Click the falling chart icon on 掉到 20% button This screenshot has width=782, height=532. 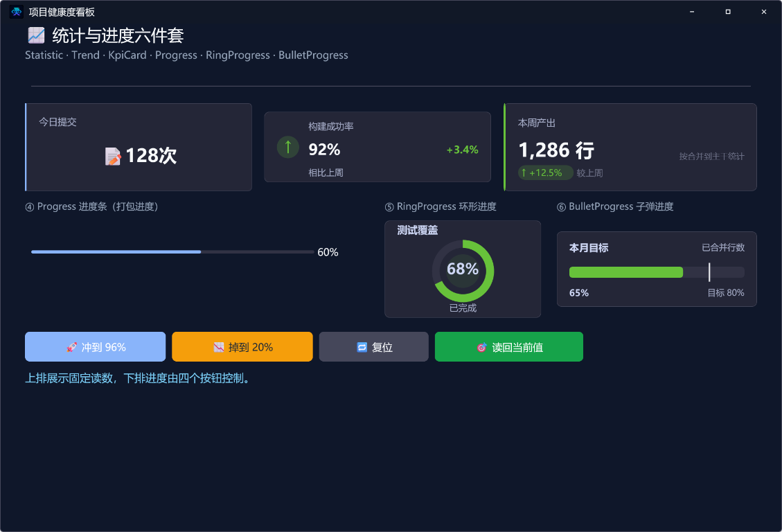[x=218, y=347]
